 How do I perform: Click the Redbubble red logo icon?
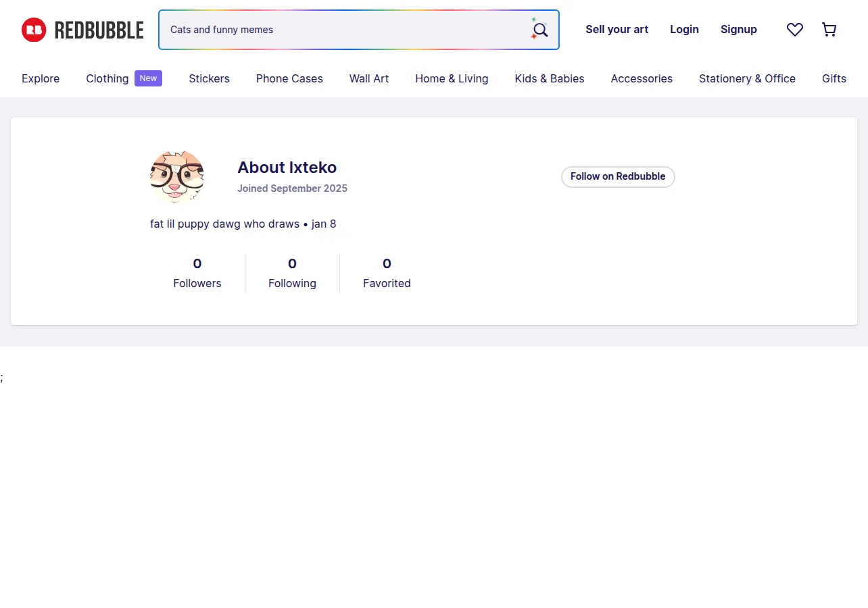click(x=34, y=30)
